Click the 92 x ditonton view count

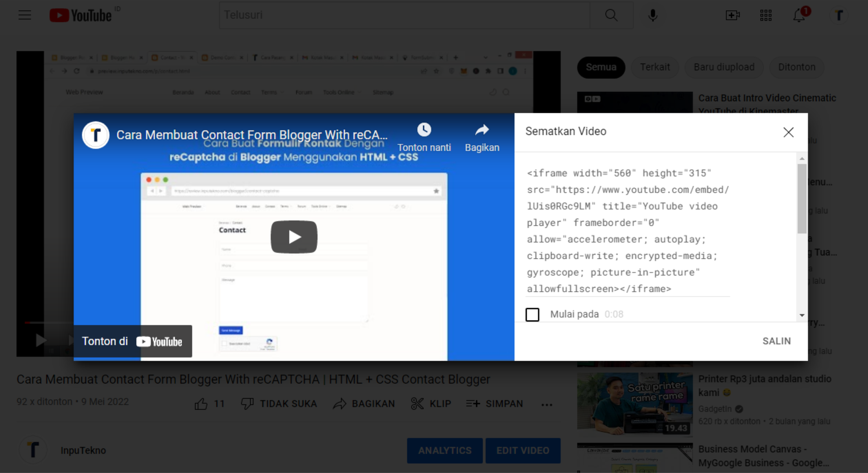pyautogui.click(x=45, y=402)
